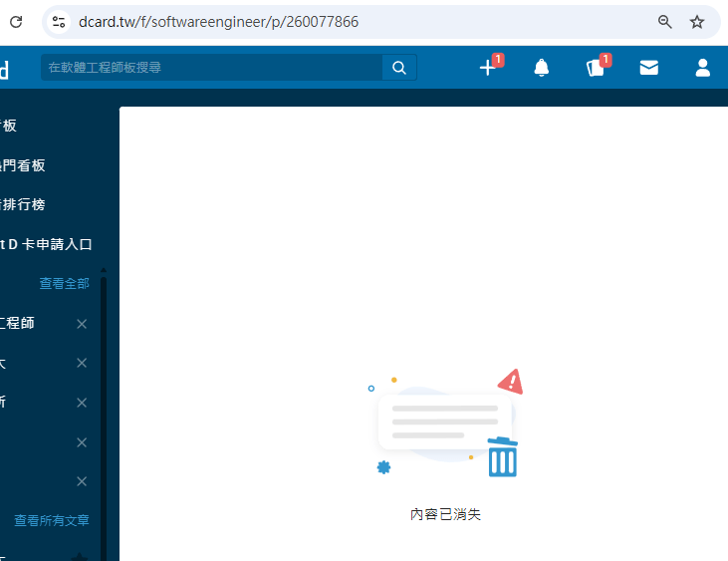The image size is (728, 561).
Task: Click the 查看所有文章 link
Action: 52,520
